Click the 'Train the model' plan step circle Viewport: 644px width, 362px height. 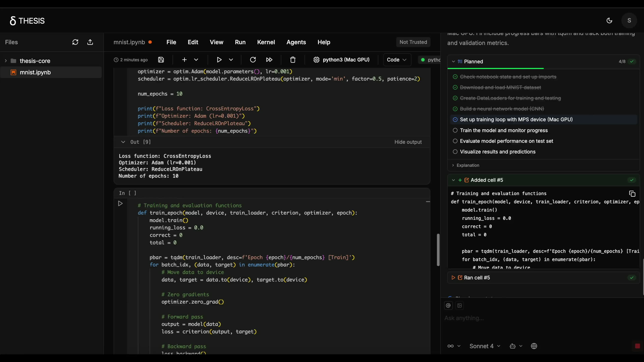pyautogui.click(x=455, y=130)
